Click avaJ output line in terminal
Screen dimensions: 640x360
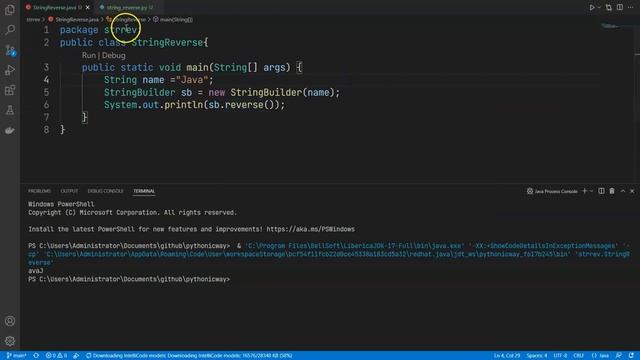pyautogui.click(x=36, y=271)
